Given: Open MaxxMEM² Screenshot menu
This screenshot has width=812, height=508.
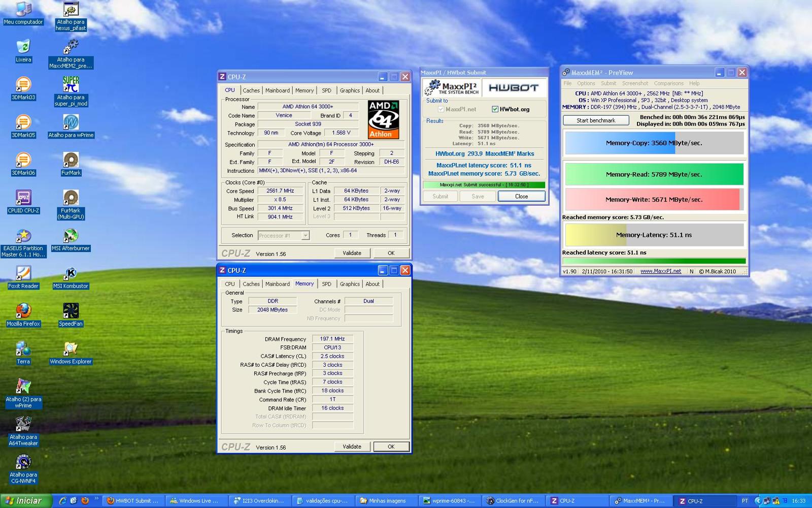Looking at the screenshot, I should tap(635, 83).
